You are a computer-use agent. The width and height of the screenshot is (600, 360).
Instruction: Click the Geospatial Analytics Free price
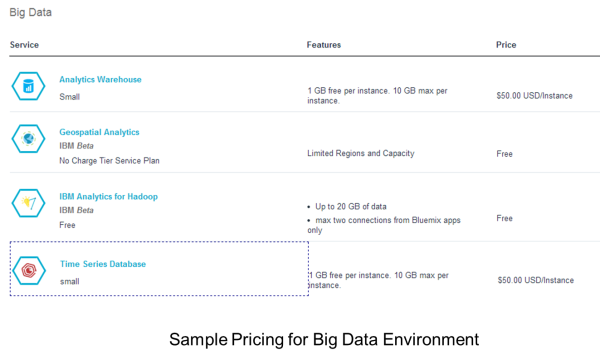tap(504, 154)
